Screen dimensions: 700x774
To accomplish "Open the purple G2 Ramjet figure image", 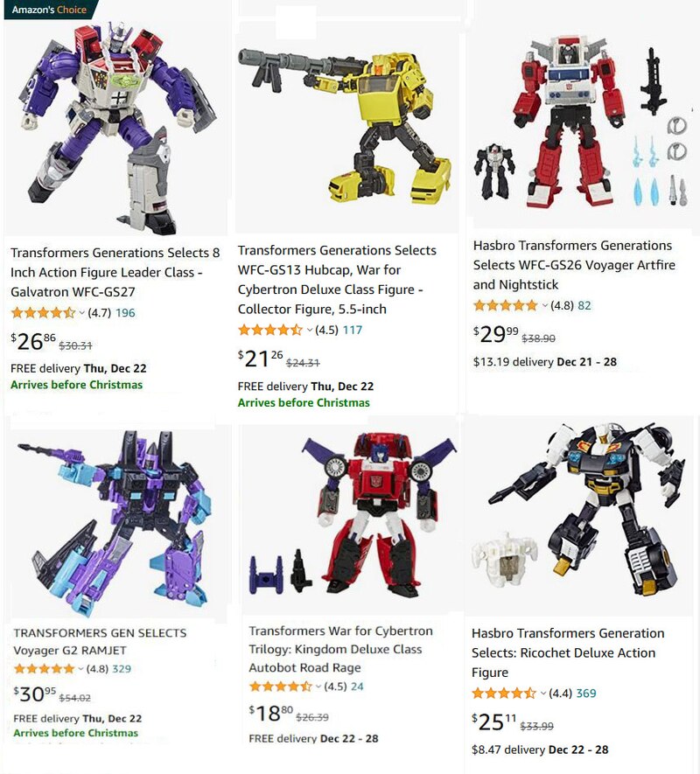I will (115, 523).
